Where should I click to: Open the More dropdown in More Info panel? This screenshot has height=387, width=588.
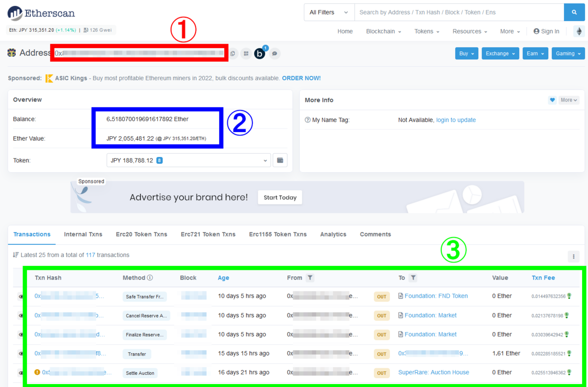point(569,100)
